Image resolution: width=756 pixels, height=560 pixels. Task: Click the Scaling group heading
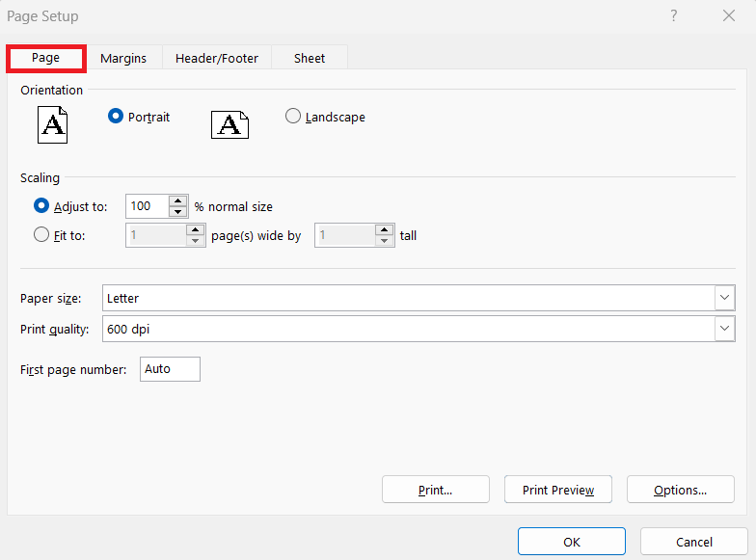[40, 177]
